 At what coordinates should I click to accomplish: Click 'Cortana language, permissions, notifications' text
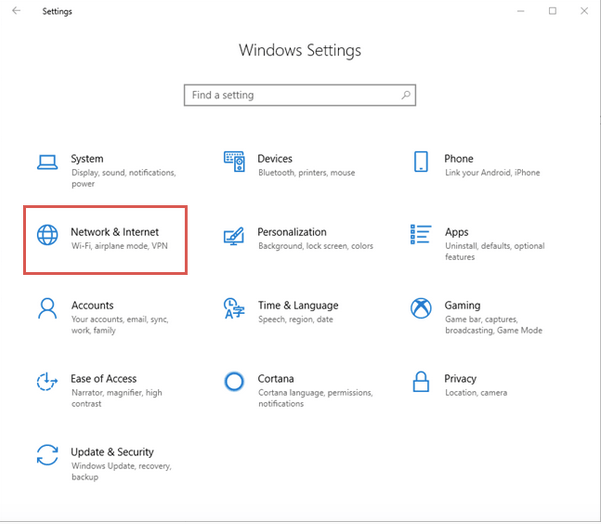pyautogui.click(x=315, y=398)
